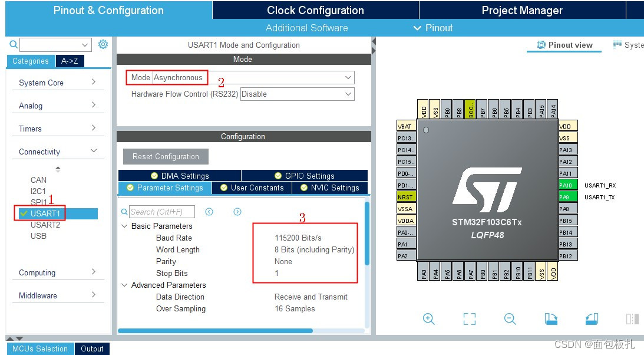Open the Pinout dropdown menu
Screen dimensions: 644x355
(433, 28)
